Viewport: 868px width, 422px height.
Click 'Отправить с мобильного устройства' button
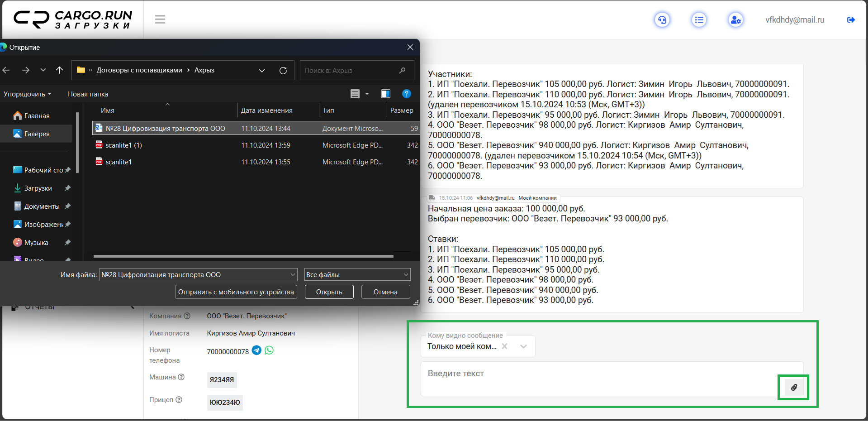[x=236, y=292]
